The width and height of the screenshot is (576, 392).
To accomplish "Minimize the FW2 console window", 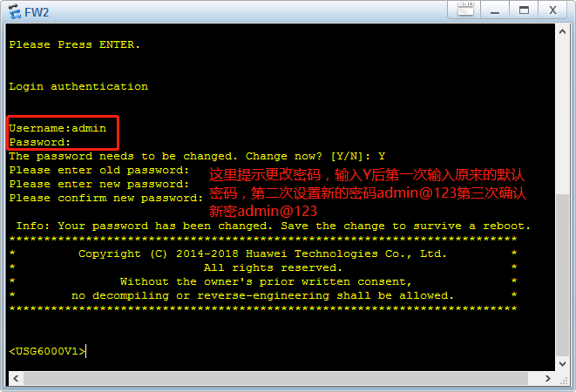I will [x=495, y=10].
